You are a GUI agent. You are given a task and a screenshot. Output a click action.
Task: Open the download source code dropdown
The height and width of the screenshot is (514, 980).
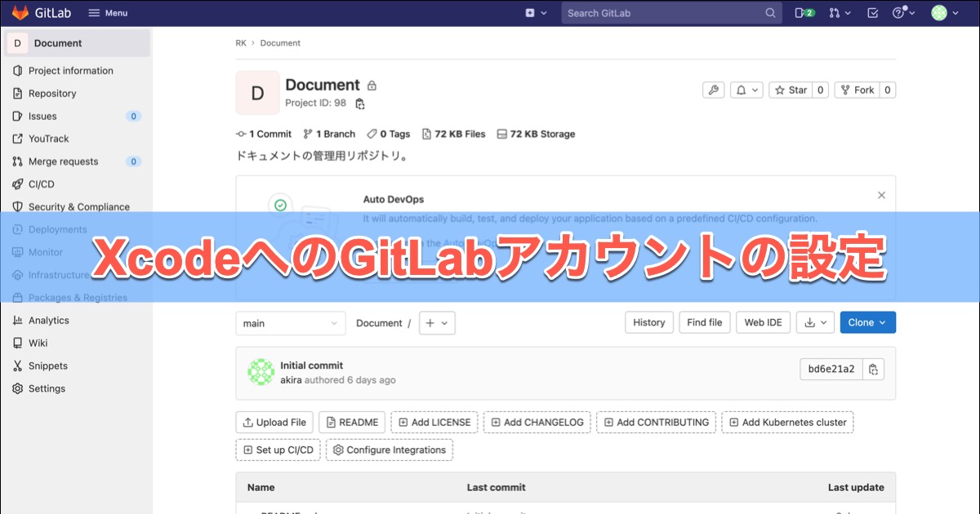click(x=815, y=322)
